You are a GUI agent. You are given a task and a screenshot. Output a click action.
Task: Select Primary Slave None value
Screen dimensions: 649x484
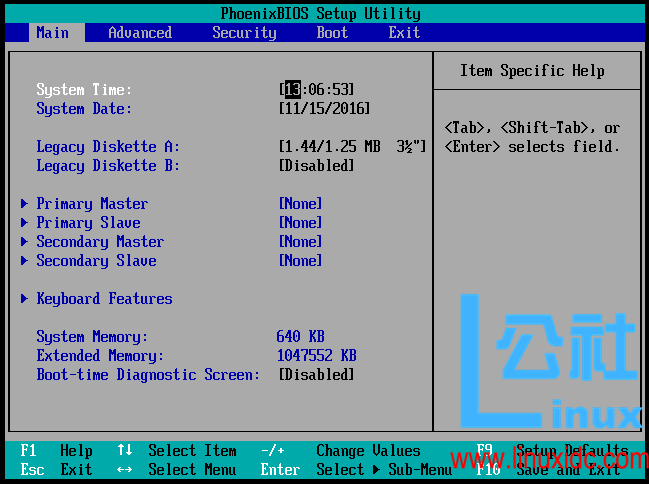[x=300, y=223]
